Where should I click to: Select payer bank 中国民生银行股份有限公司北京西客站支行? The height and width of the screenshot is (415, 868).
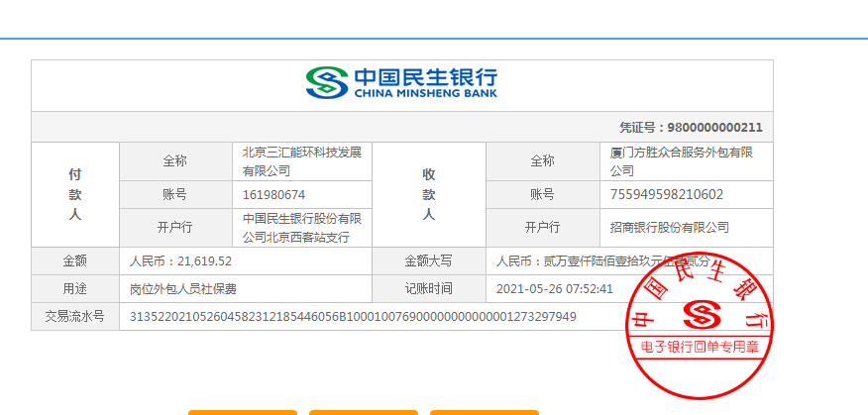click(x=301, y=228)
